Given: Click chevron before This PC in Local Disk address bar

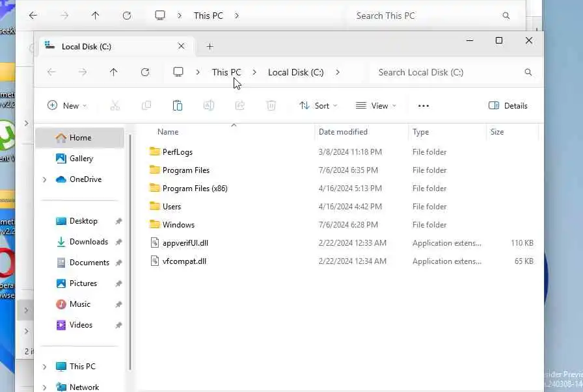Looking at the screenshot, I should coord(198,72).
